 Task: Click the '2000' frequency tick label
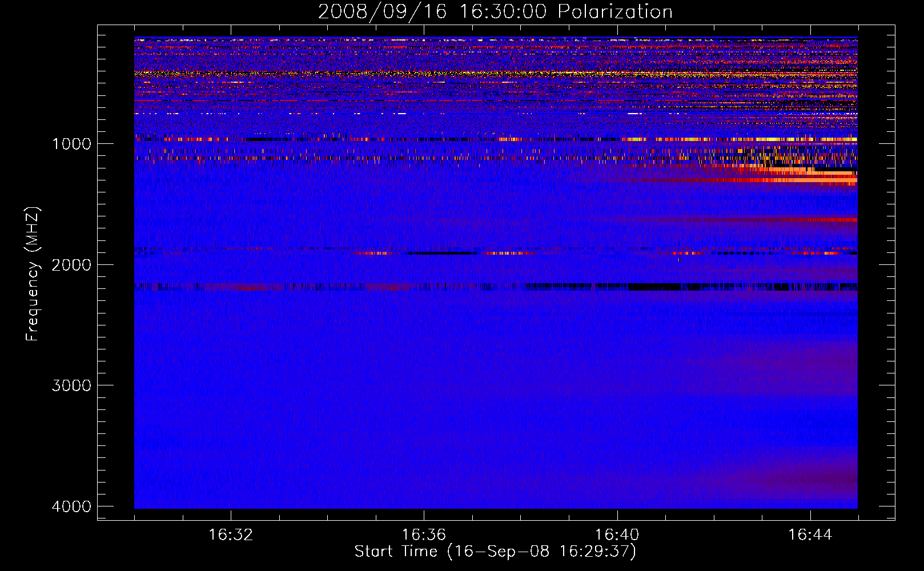[71, 264]
